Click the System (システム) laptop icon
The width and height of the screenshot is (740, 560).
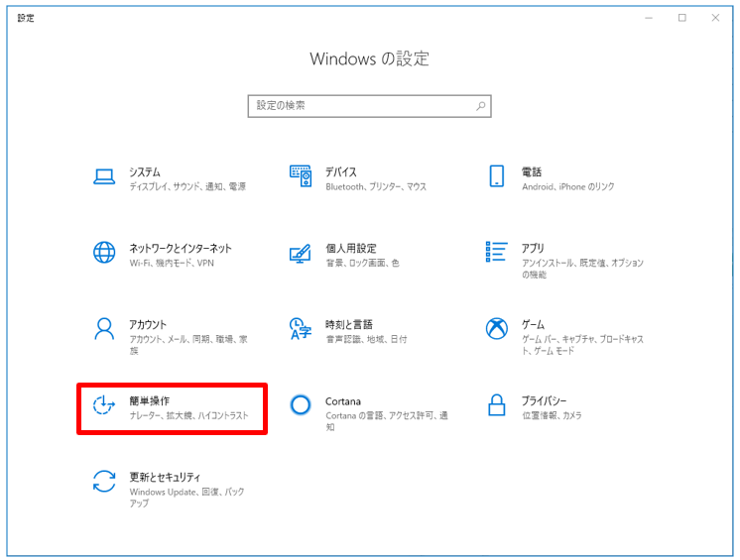pyautogui.click(x=104, y=176)
